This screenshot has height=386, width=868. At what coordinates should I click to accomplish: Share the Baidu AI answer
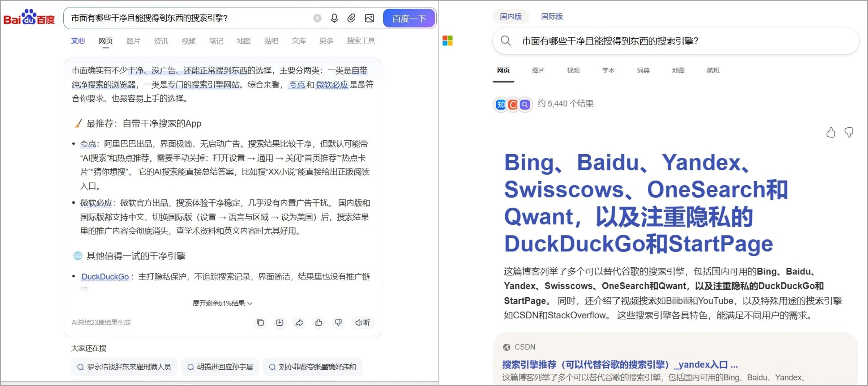[x=299, y=322]
